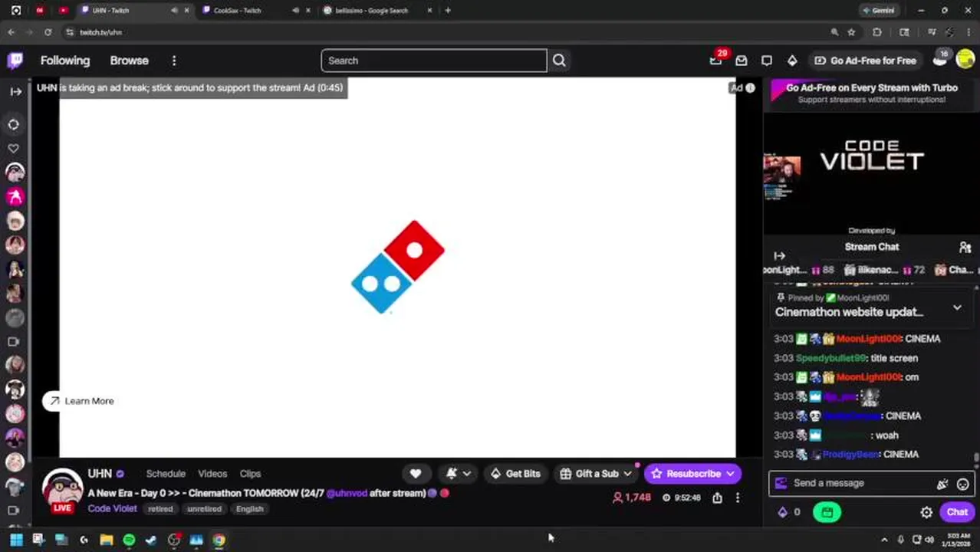Open the Browse page
This screenshot has width=980, height=552.
(129, 61)
